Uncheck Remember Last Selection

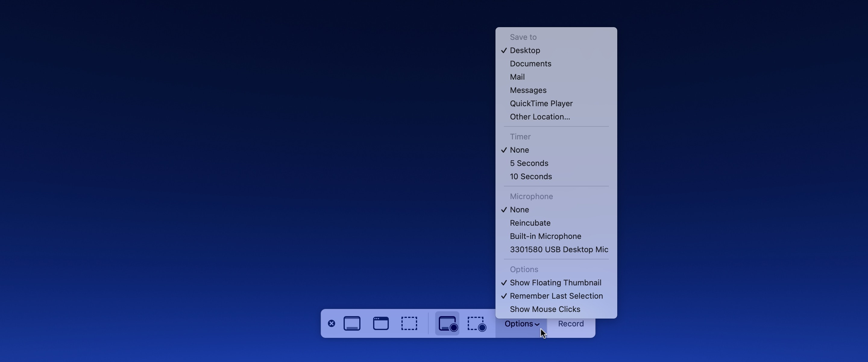click(556, 296)
